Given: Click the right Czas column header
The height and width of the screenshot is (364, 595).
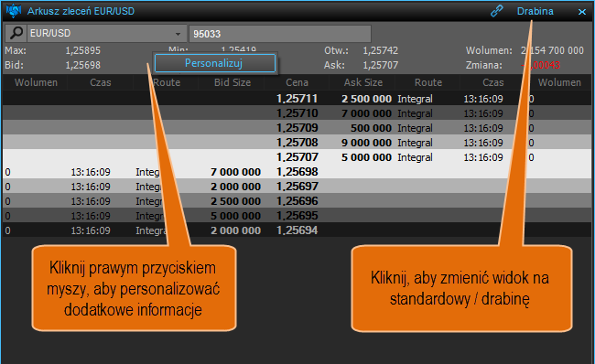Looking at the screenshot, I should [492, 82].
